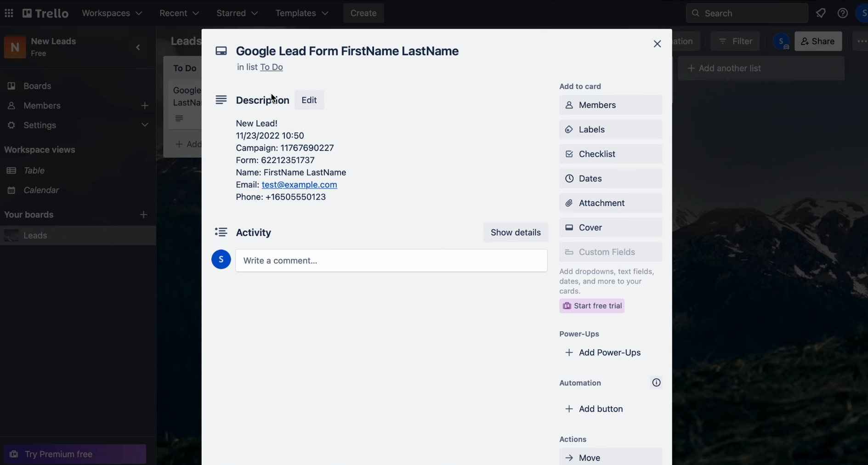The image size is (868, 465).
Task: Open the notifications bell icon
Action: 821,13
